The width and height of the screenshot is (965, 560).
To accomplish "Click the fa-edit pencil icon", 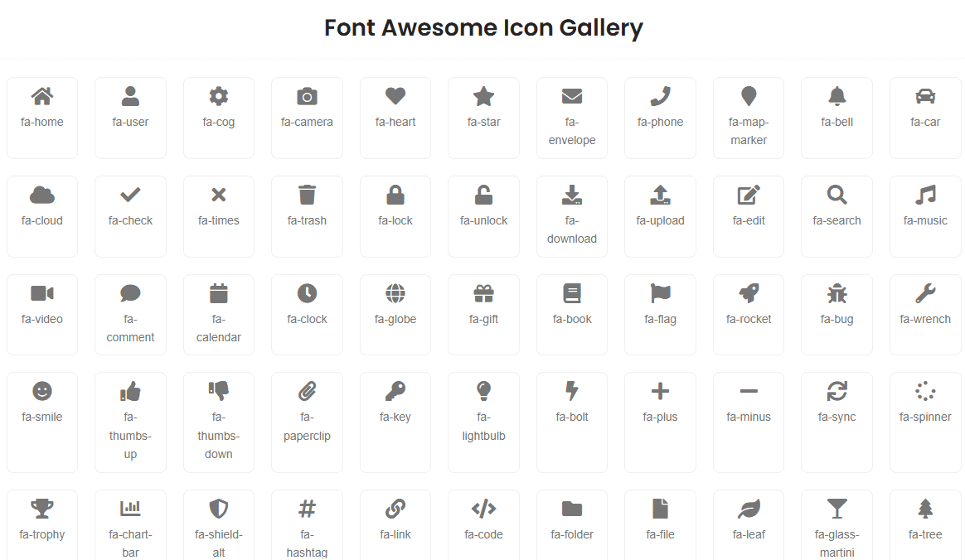I will tap(749, 195).
